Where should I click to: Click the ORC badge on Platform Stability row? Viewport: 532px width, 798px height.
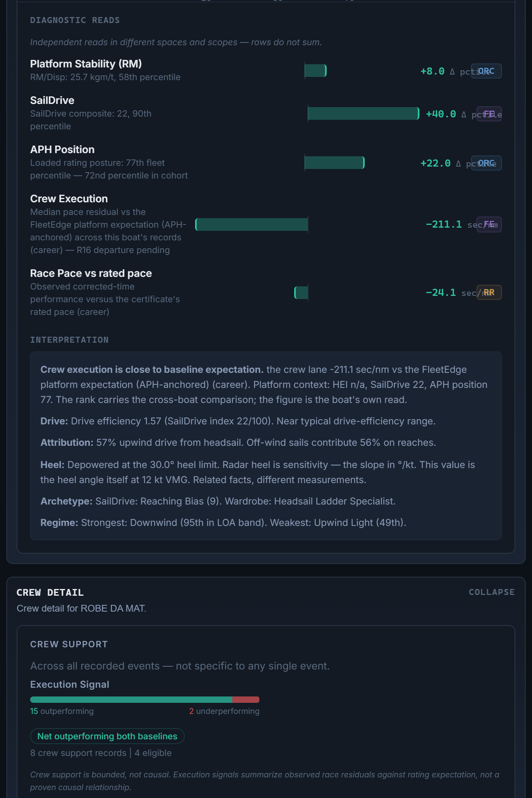click(486, 71)
